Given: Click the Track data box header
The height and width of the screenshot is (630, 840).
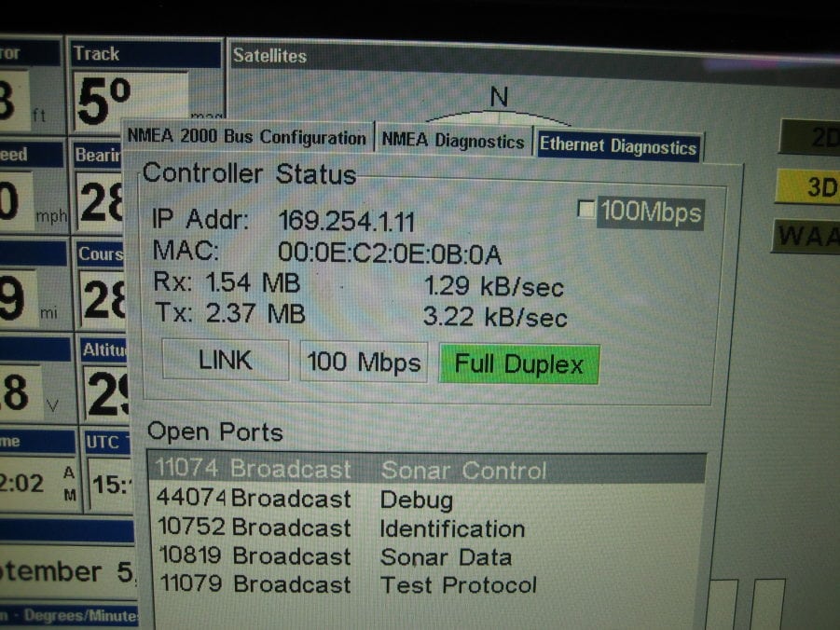Looking at the screenshot, I should point(145,54).
